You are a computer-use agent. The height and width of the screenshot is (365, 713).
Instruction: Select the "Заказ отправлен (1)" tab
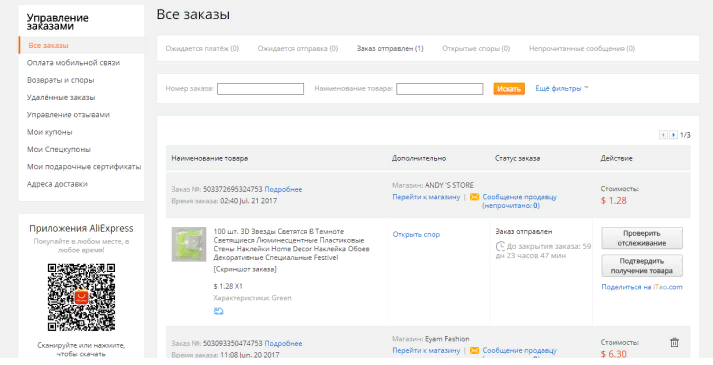(x=390, y=49)
